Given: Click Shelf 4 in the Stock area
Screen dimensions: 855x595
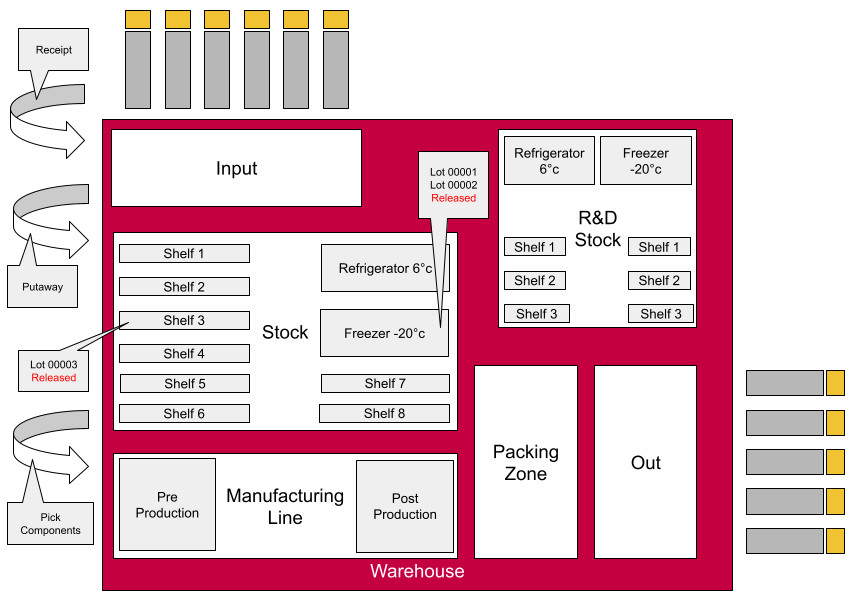Looking at the screenshot, I should click(184, 354).
